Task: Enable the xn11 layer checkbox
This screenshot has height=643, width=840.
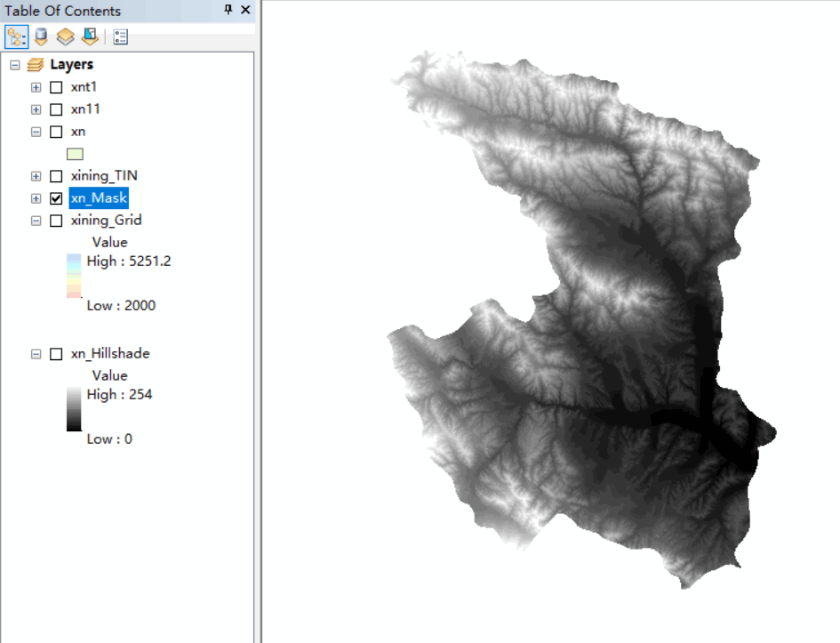Action: click(56, 109)
